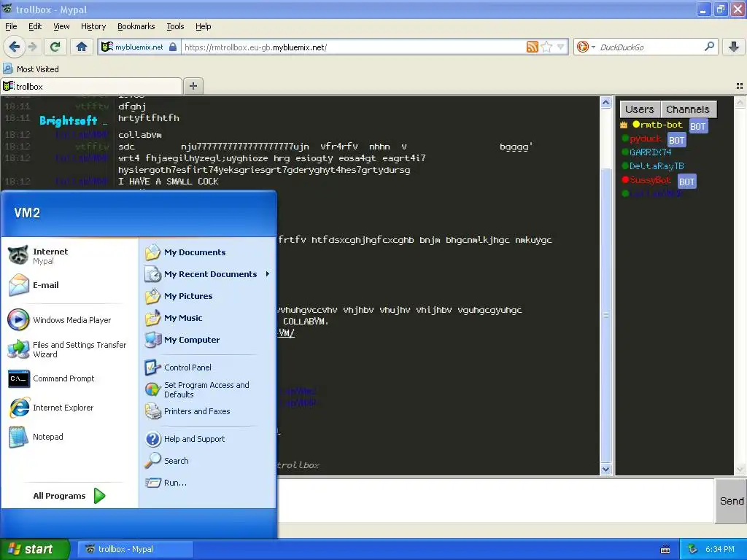Select user DeltaRayTB in users list
Image resolution: width=747 pixels, height=560 pixels.
[x=657, y=166]
